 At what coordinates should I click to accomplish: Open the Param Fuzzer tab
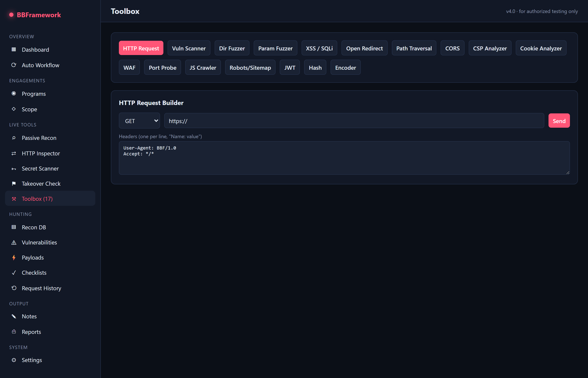click(x=275, y=48)
